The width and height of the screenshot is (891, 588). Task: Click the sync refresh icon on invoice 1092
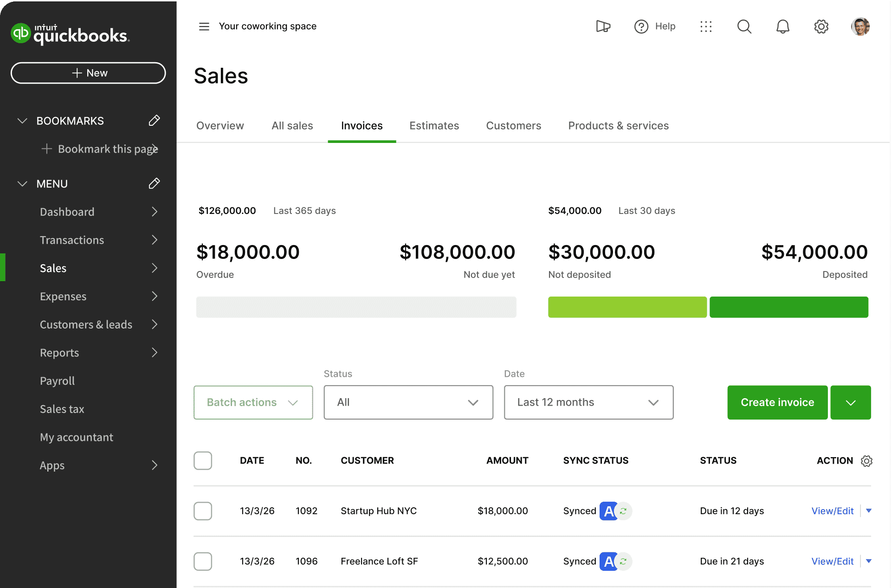coord(624,511)
